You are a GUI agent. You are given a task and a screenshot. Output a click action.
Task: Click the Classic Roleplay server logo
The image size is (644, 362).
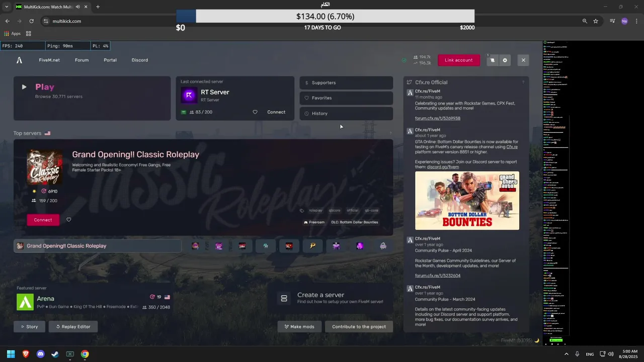pos(45,167)
